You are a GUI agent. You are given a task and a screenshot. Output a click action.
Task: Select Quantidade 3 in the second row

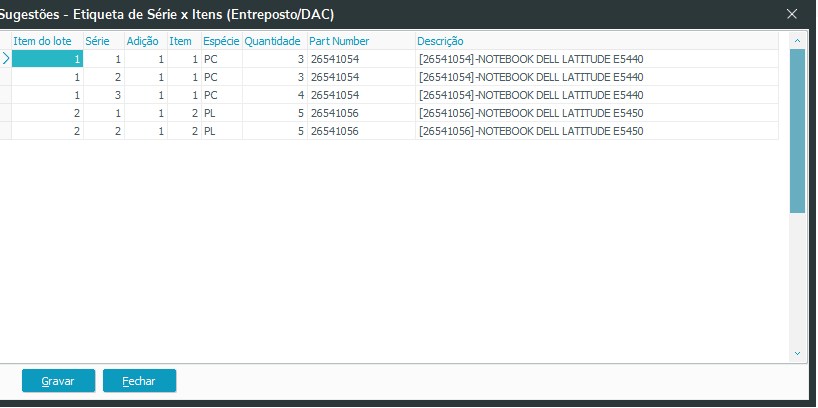(275, 77)
